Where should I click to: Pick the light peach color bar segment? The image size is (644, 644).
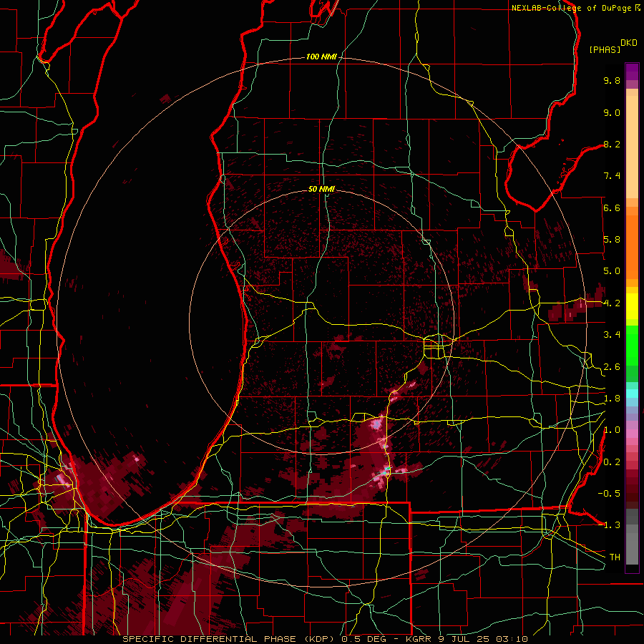(x=632, y=148)
